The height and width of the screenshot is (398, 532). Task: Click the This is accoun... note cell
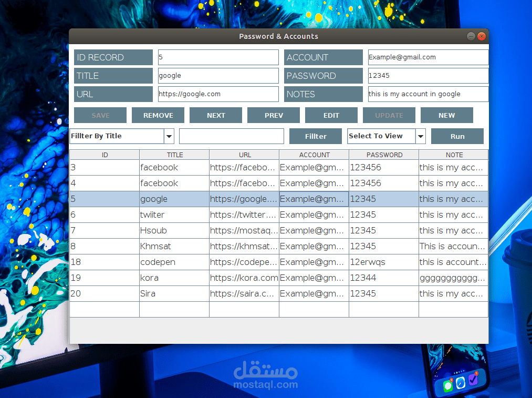pos(454,246)
